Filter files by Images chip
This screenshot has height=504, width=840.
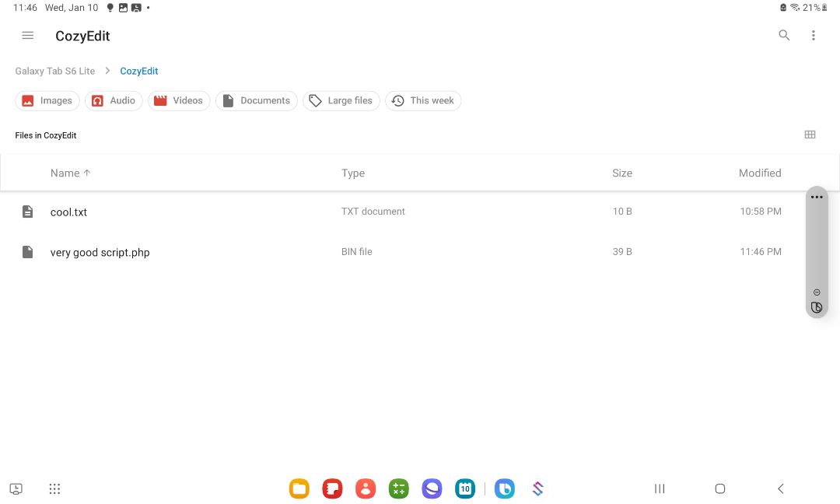(47, 101)
